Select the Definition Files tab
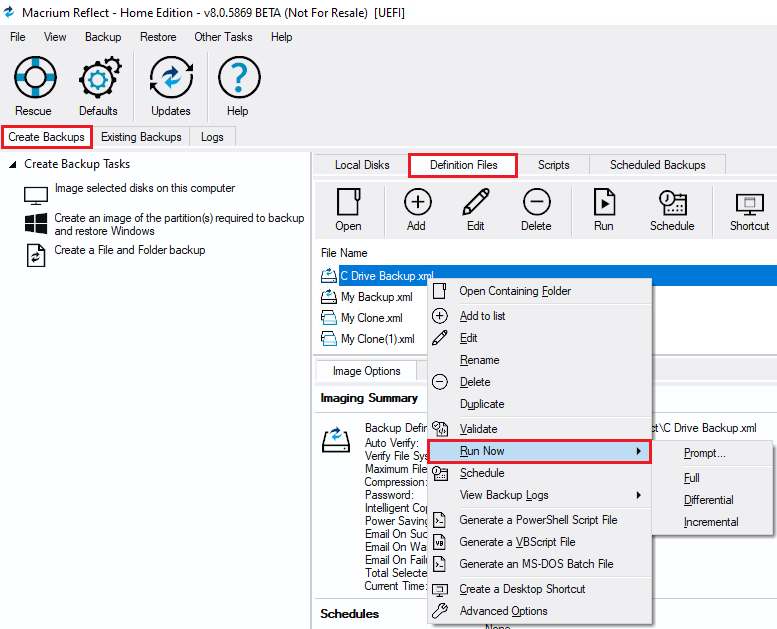Screen dimensions: 777x629 [463, 165]
